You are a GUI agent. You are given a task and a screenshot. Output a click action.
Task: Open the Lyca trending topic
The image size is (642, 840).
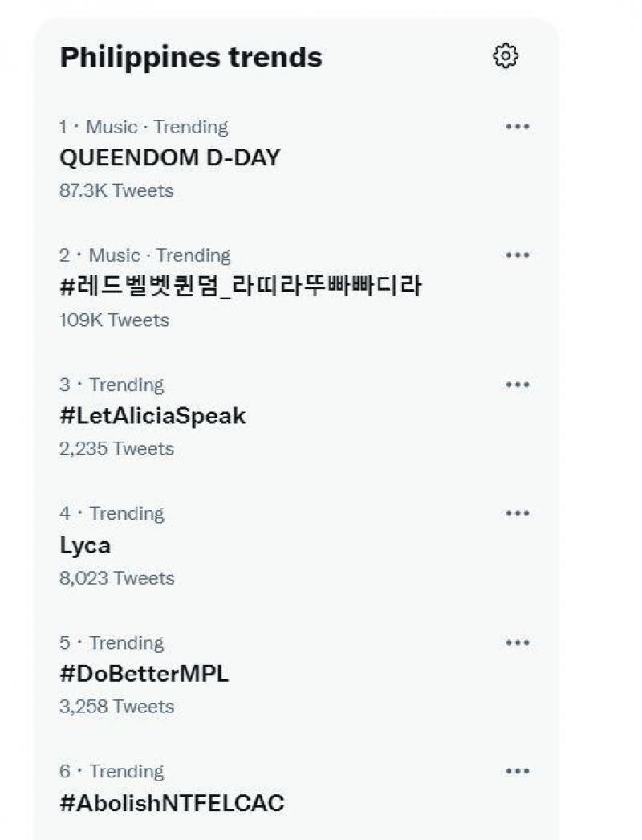85,545
